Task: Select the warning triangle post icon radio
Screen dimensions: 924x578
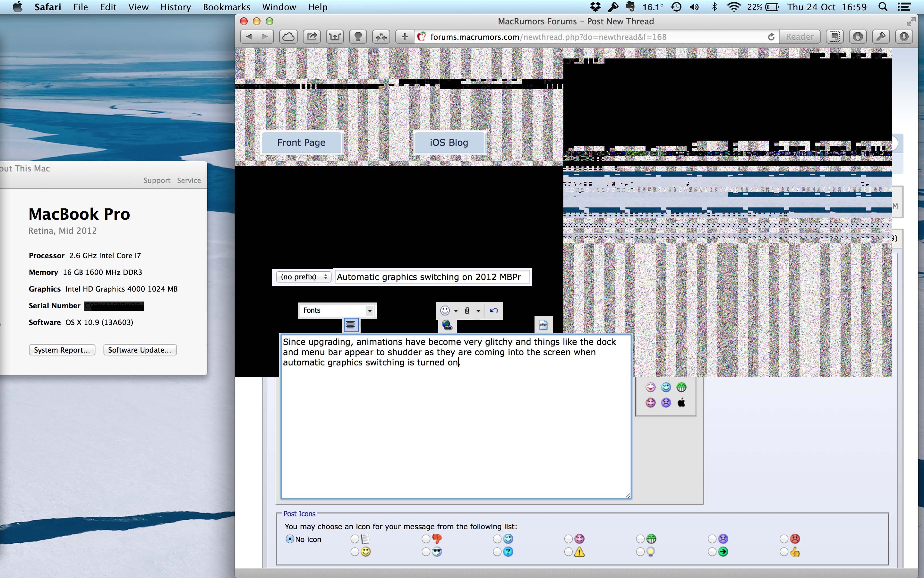Action: coord(569,552)
